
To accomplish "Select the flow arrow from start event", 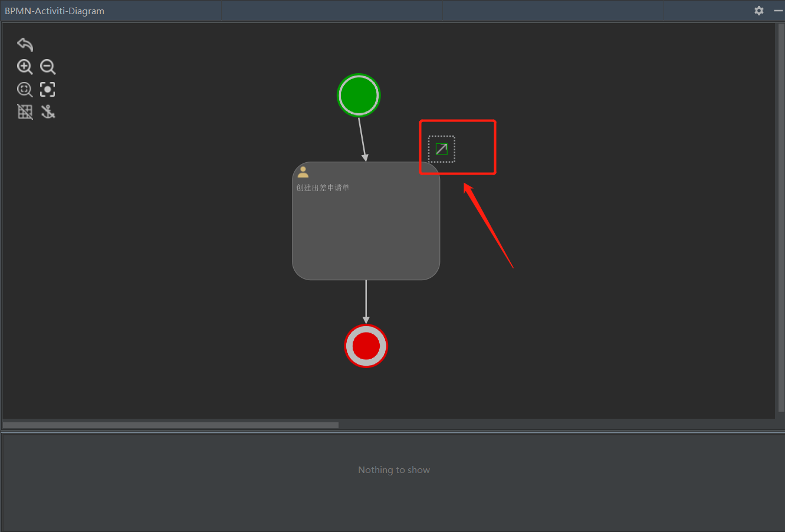I will 362,139.
